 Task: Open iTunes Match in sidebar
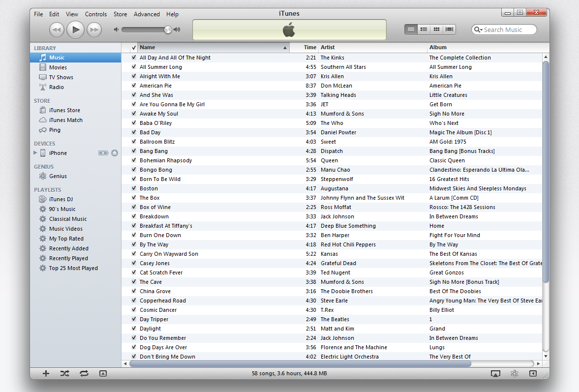tap(66, 120)
